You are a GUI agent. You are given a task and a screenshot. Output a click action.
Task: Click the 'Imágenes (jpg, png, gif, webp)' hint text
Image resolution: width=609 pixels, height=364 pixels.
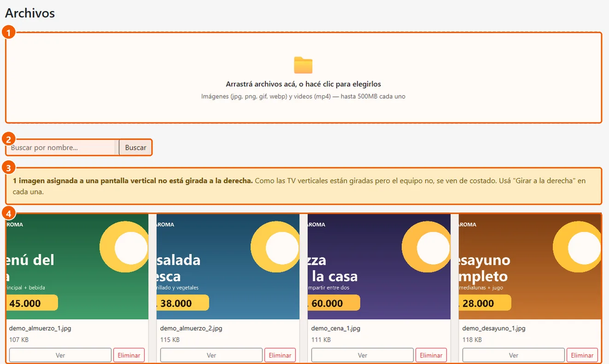point(303,97)
